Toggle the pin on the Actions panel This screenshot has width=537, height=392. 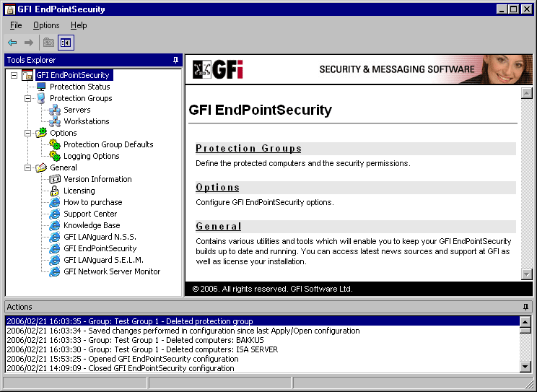click(x=525, y=307)
